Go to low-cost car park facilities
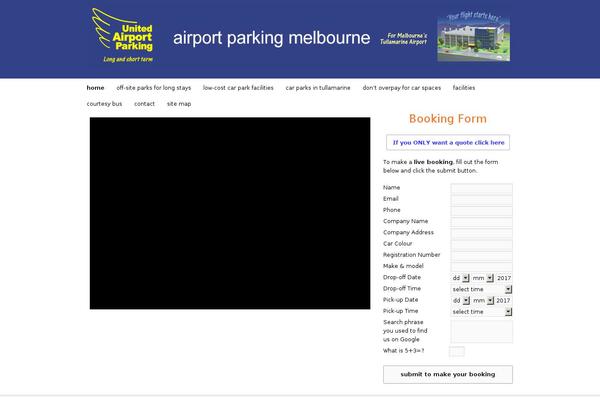This screenshot has height=400, width=600. 238,88
